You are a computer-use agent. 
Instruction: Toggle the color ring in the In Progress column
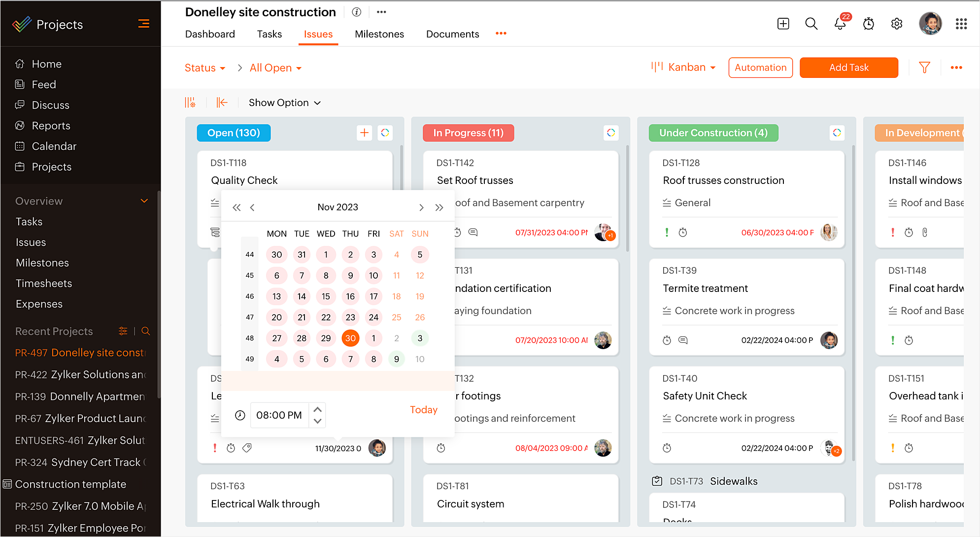pyautogui.click(x=611, y=133)
